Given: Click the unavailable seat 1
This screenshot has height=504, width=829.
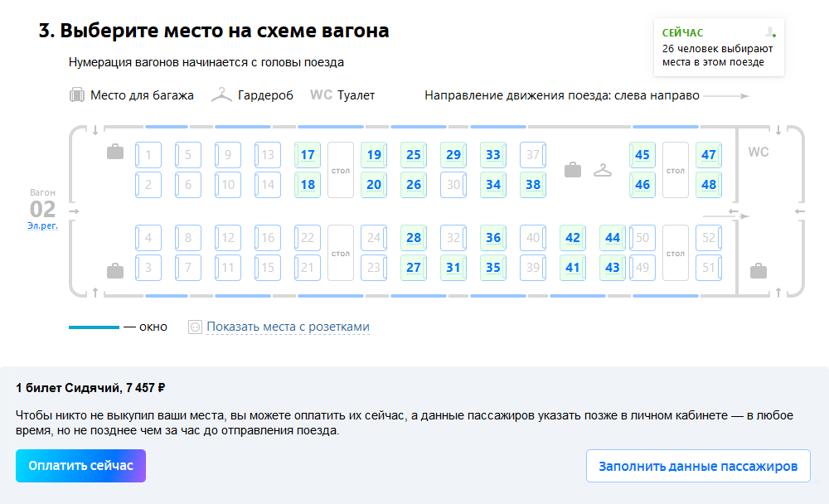Looking at the screenshot, I should (x=148, y=155).
